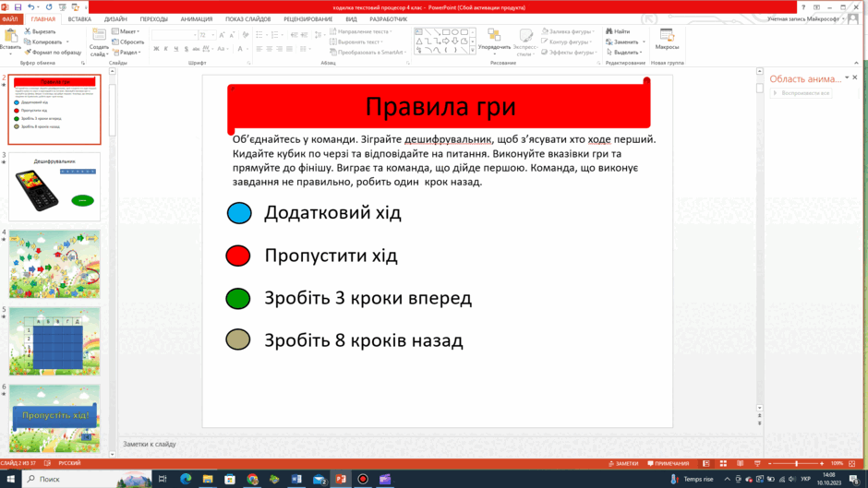
Task: Select the Oval shape in shapes gallery
Action: [454, 32]
